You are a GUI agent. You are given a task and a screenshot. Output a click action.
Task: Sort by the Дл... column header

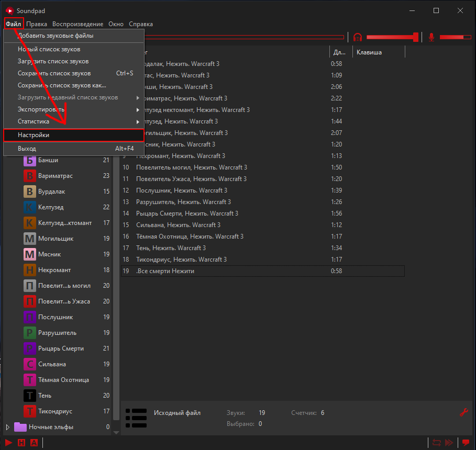click(341, 52)
